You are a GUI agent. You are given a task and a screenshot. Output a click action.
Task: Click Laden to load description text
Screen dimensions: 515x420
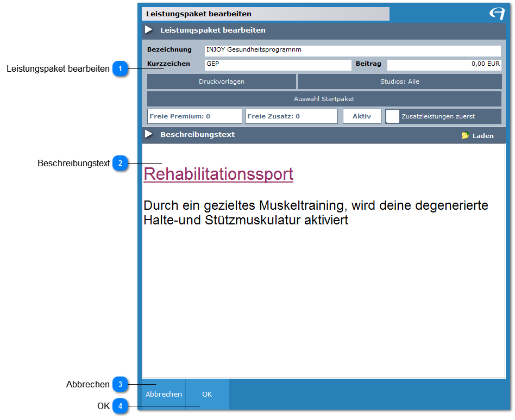[483, 136]
